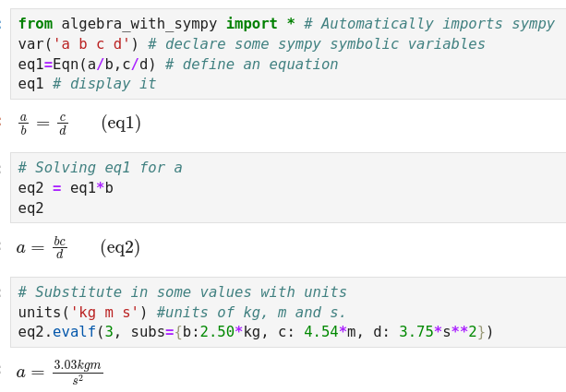The height and width of the screenshot is (392, 566).
Task: Click the (eq1) equation label
Action: 121,124
